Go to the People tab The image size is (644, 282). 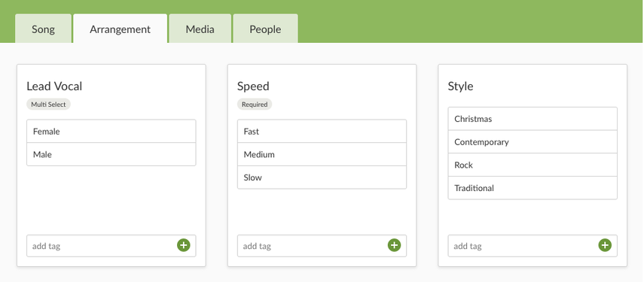(265, 29)
